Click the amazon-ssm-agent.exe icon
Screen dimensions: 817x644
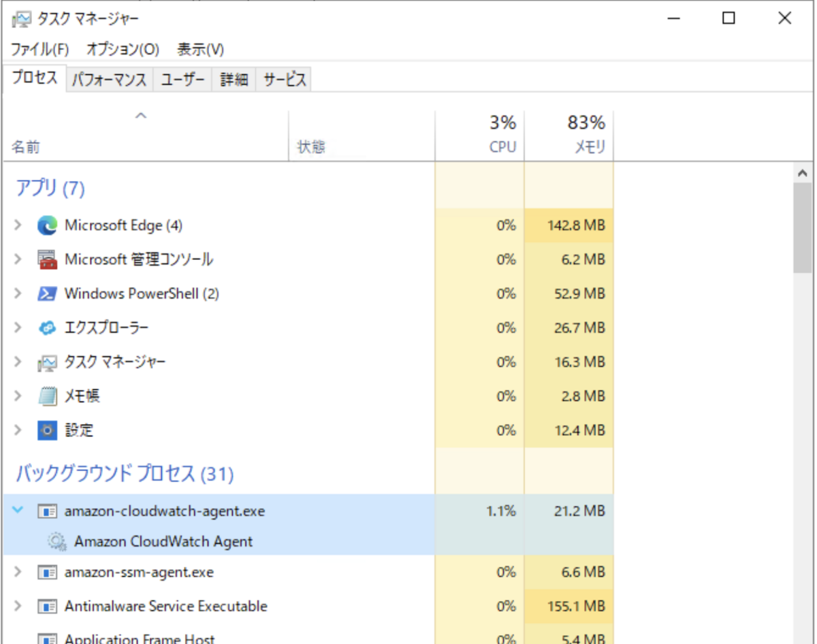(x=47, y=573)
